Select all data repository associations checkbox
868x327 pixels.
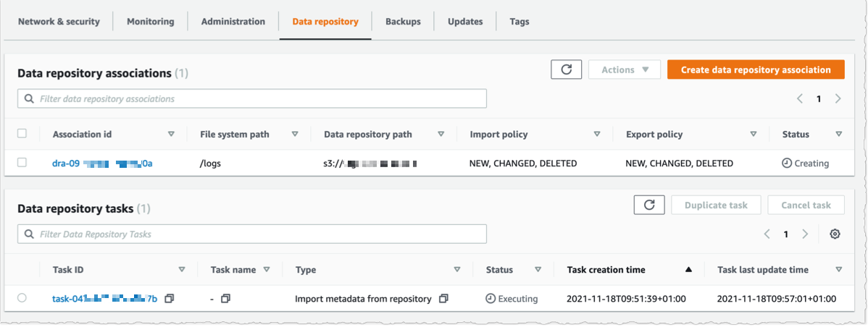click(x=22, y=134)
